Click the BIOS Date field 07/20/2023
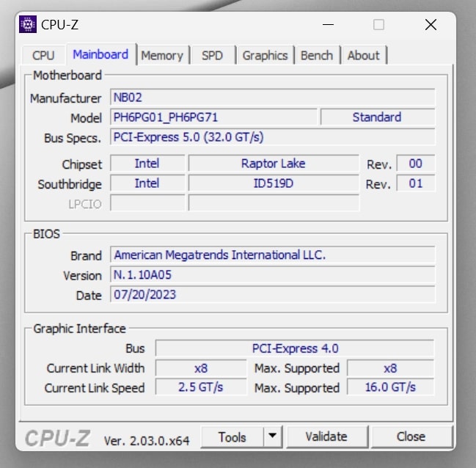476x468 pixels. [x=272, y=295]
